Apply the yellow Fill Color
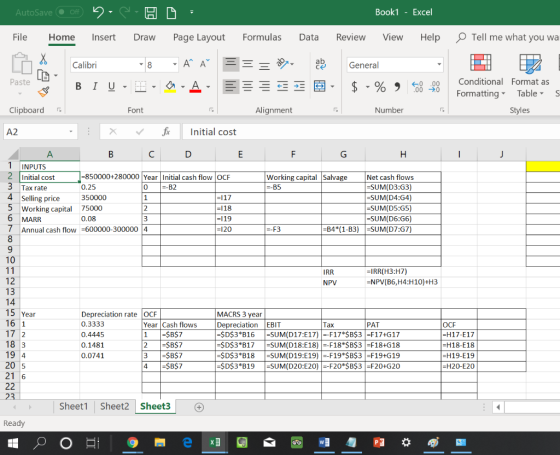The width and height of the screenshot is (560, 455). click(170, 86)
